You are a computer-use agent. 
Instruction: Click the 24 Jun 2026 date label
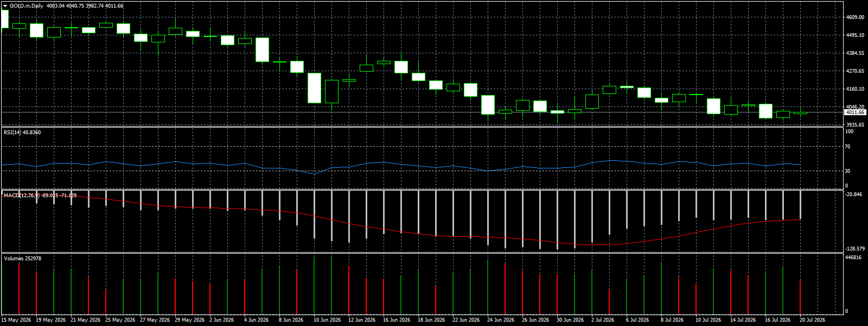pos(501,320)
